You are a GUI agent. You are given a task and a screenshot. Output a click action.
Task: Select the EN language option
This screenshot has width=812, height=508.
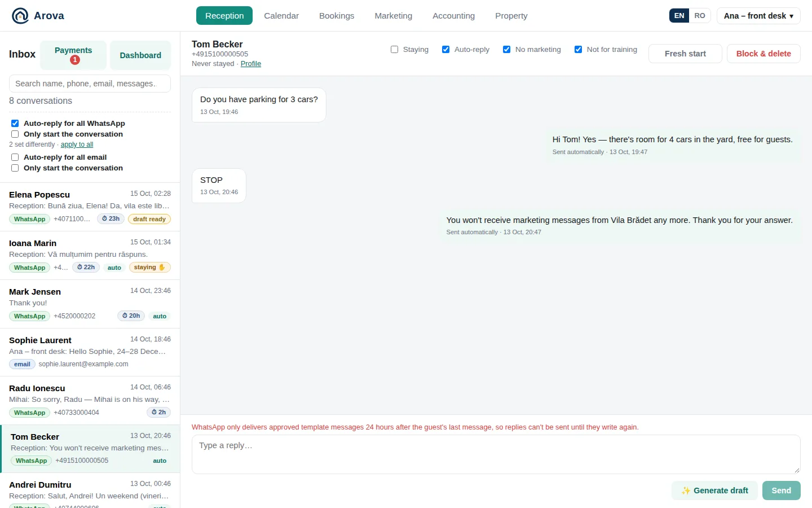coord(679,16)
